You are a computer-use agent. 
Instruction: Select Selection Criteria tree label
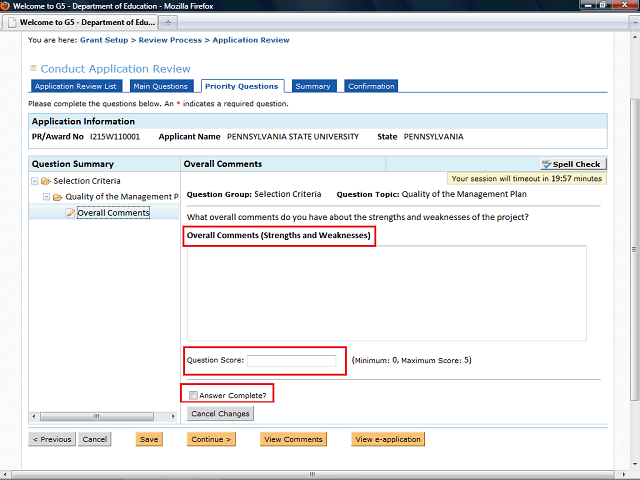click(x=87, y=181)
